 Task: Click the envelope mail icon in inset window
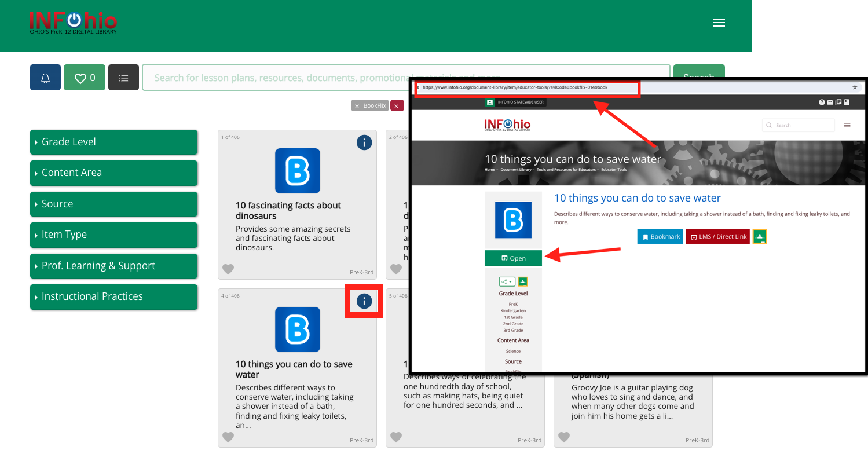pyautogui.click(x=830, y=102)
